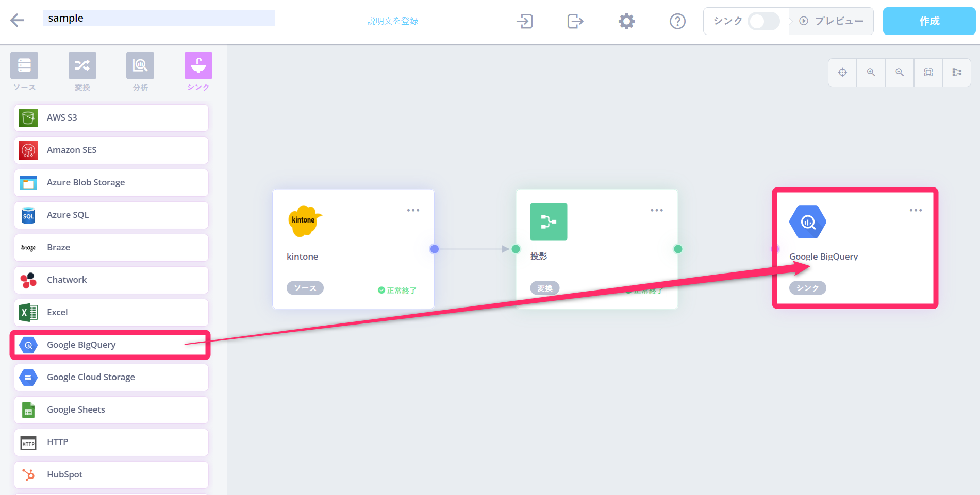980x495 pixels.
Task: Open 投影 node three-dot menu
Action: pyautogui.click(x=656, y=210)
